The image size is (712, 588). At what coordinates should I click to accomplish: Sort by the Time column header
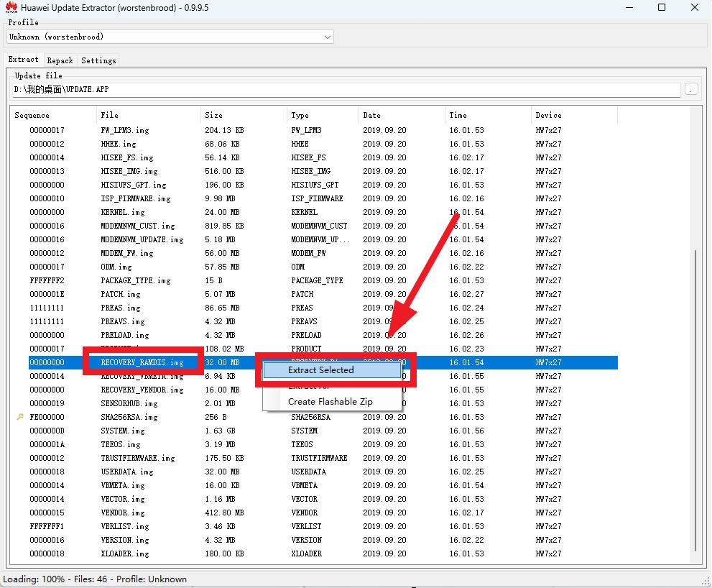488,116
